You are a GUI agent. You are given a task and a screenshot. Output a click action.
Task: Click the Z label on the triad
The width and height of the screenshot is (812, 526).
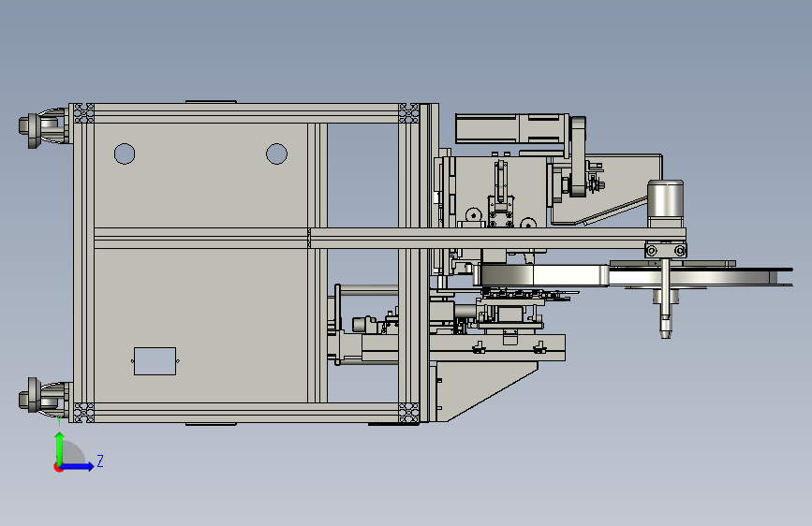(100, 460)
